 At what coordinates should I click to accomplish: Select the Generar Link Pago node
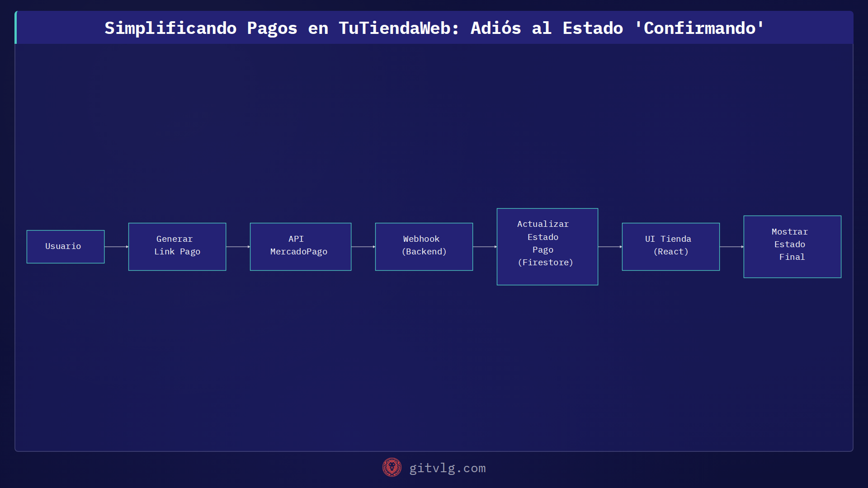pos(177,247)
